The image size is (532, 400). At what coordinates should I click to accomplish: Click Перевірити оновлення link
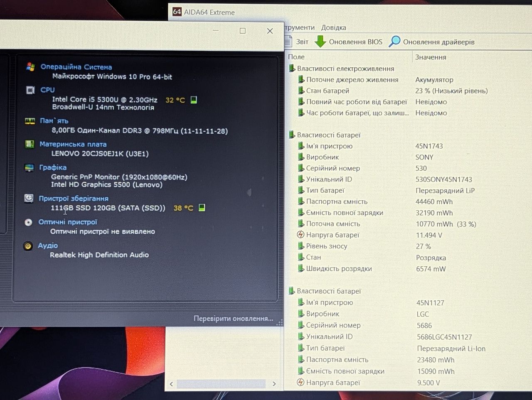coord(233,319)
